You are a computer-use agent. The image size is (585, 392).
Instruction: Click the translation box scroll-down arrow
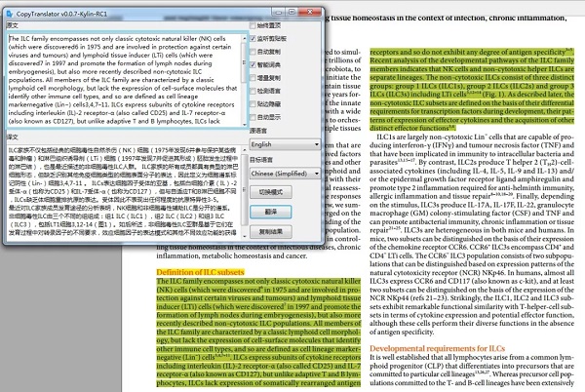245,236
